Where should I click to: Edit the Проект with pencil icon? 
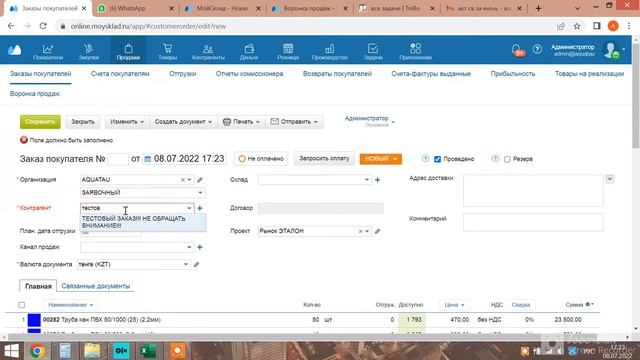point(378,231)
